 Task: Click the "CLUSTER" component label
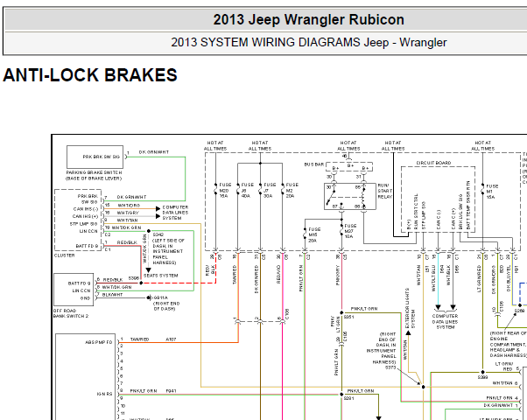pyautogui.click(x=64, y=255)
